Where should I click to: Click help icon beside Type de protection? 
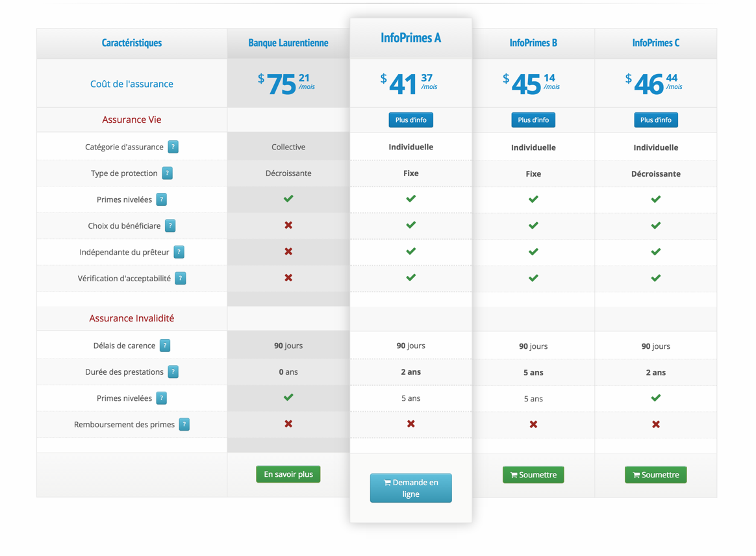pyautogui.click(x=167, y=173)
